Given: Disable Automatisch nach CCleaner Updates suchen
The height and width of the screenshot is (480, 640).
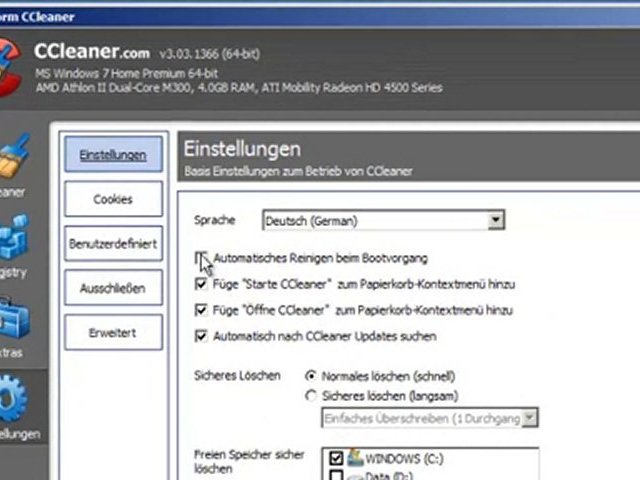Looking at the screenshot, I should pos(201,337).
